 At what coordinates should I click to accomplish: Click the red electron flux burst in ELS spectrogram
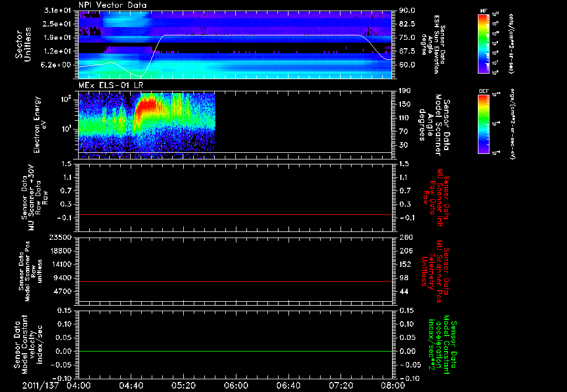[x=147, y=106]
